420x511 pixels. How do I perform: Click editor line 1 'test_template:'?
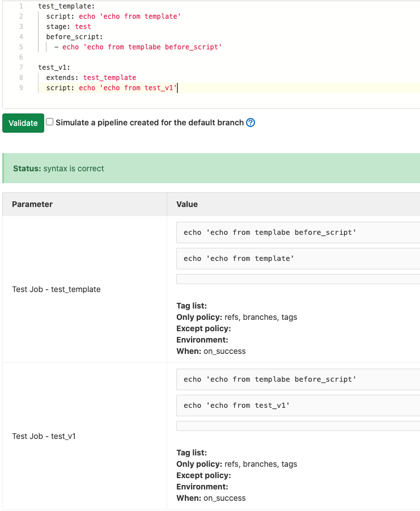tap(66, 6)
